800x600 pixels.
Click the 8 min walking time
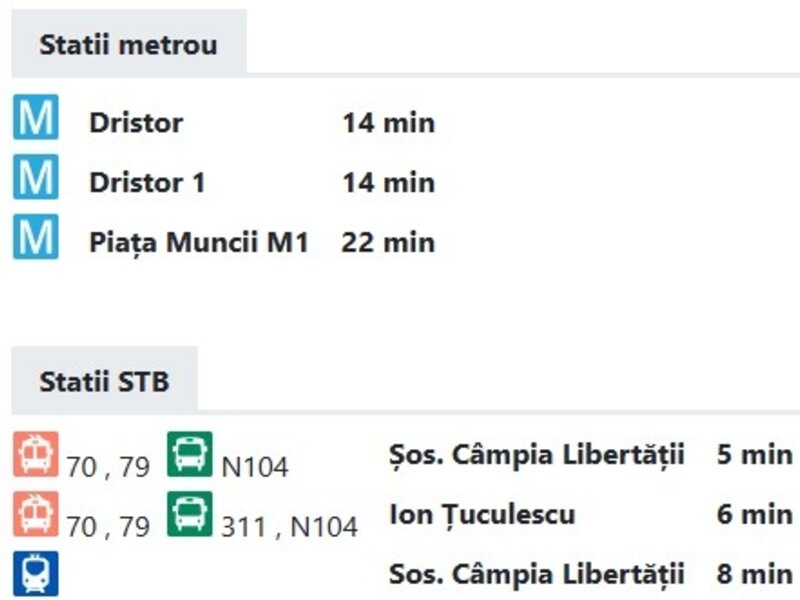[754, 575]
